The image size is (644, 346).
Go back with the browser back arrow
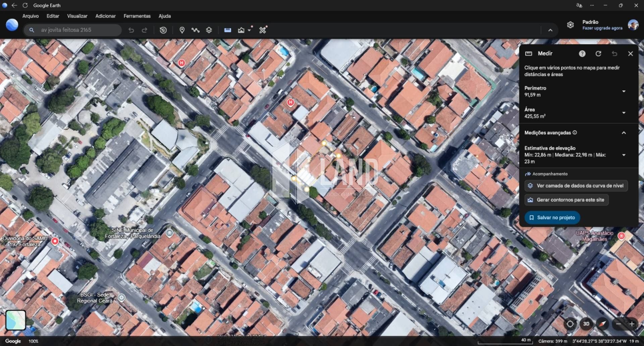point(14,5)
